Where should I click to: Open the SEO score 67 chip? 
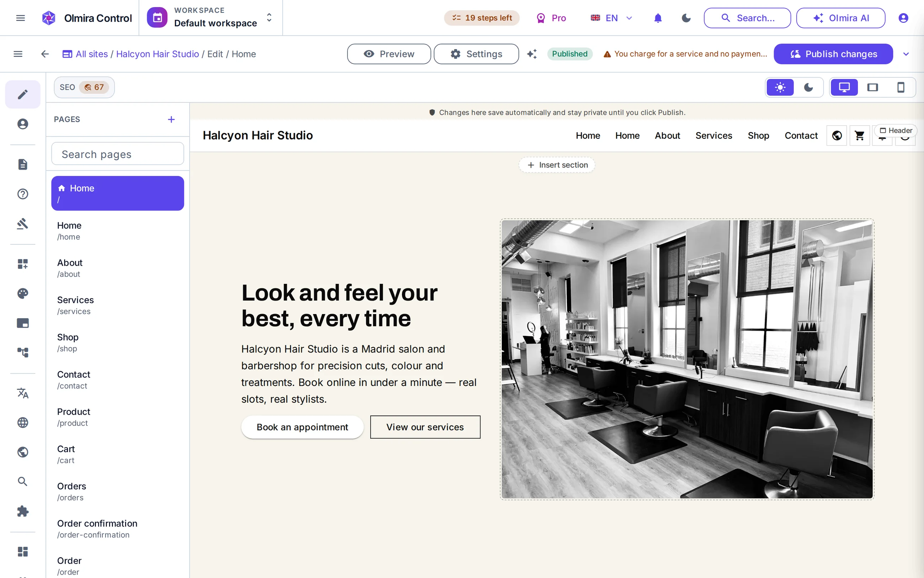[84, 88]
